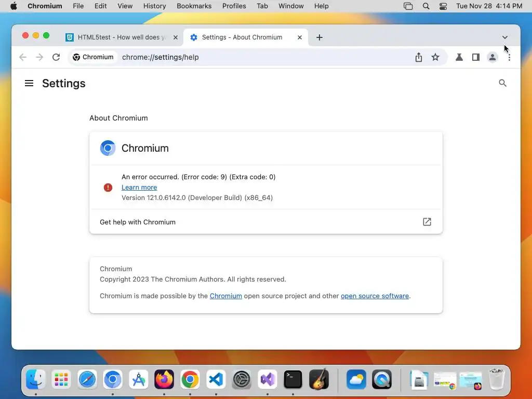Open Control Center in menu bar
Viewport: 532px width, 399px height.
(x=443, y=6)
